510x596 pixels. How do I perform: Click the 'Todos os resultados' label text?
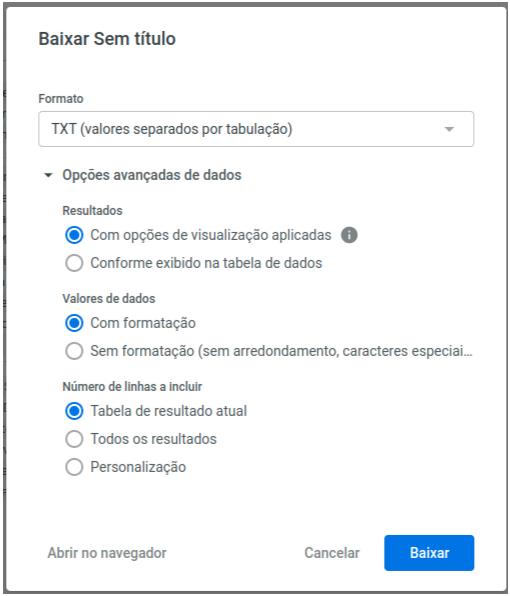point(154,439)
